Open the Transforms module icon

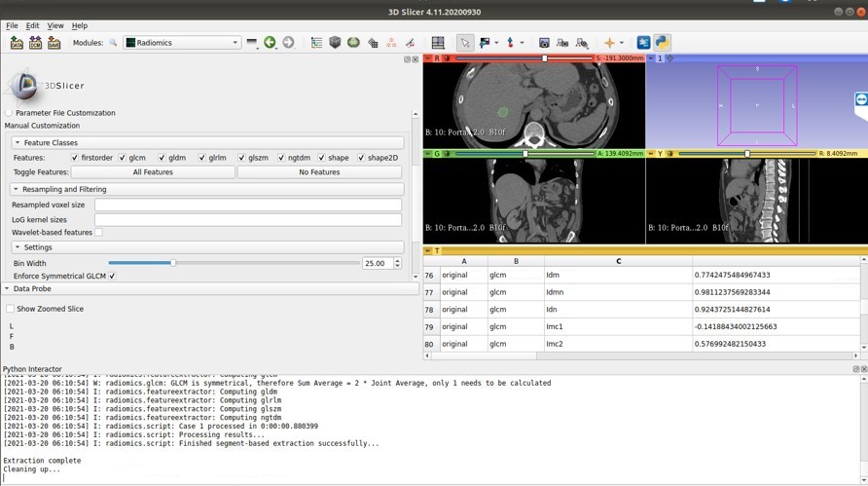coord(373,43)
